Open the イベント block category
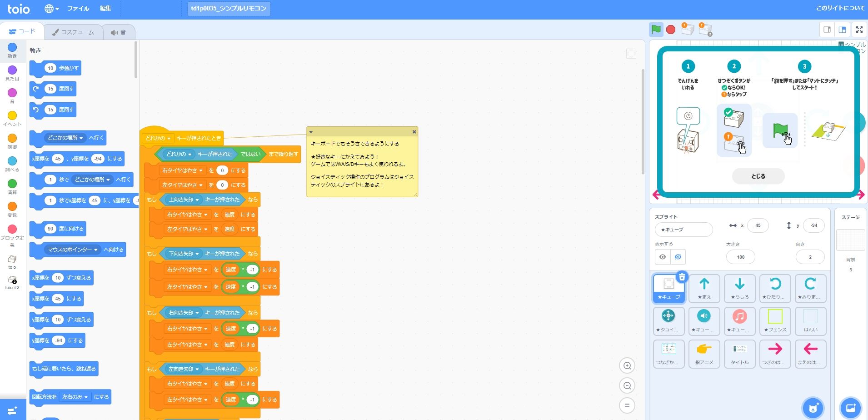 12,119
